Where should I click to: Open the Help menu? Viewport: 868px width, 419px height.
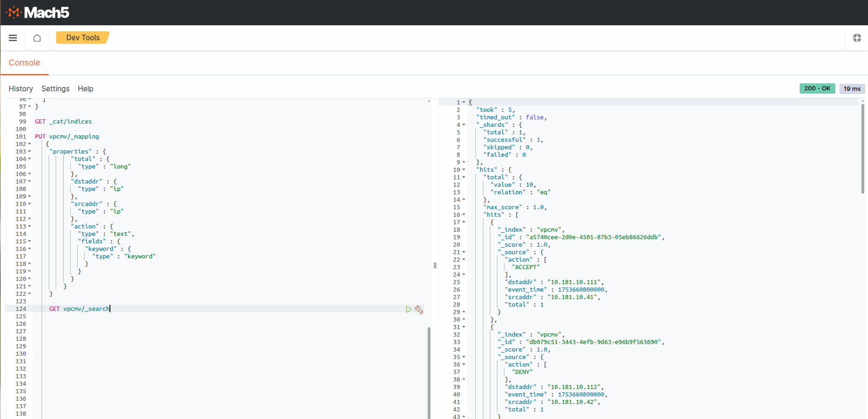pos(86,88)
